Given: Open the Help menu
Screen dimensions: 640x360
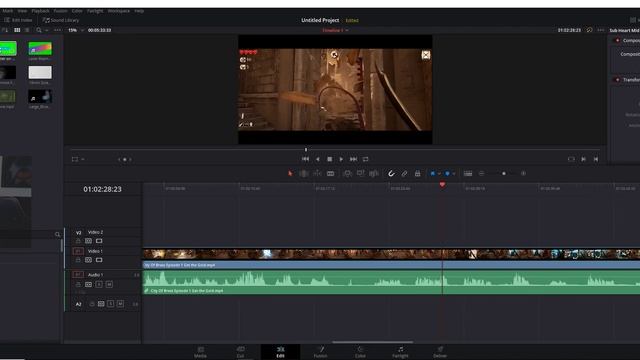Looking at the screenshot, I should [x=139, y=11].
